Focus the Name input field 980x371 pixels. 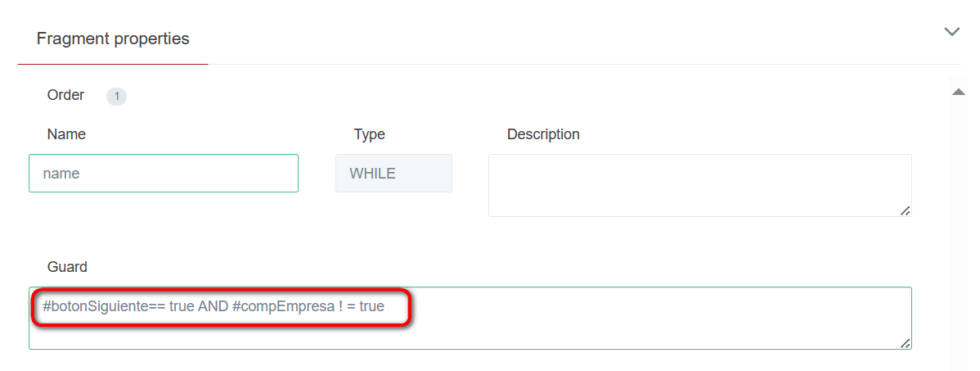coord(164,174)
